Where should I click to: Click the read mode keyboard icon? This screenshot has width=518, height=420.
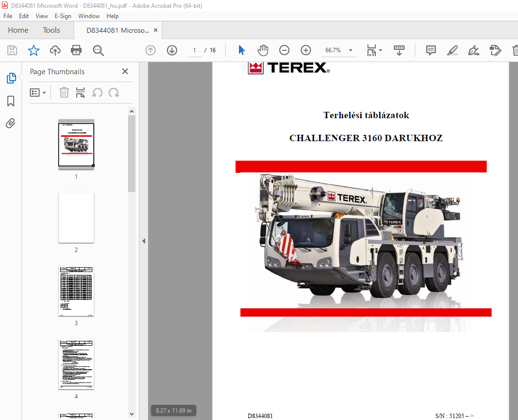pyautogui.click(x=399, y=50)
